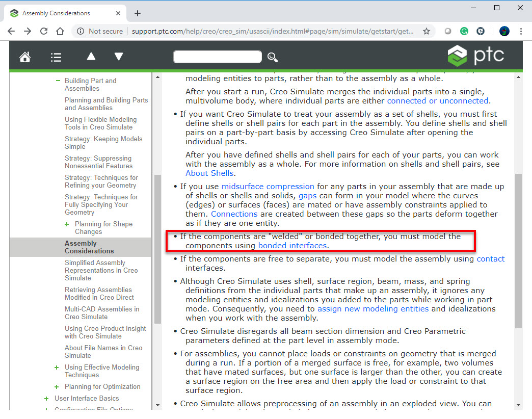Click navigation tree scrollbar up arrow
This screenshot has height=419, width=532.
[157, 77]
